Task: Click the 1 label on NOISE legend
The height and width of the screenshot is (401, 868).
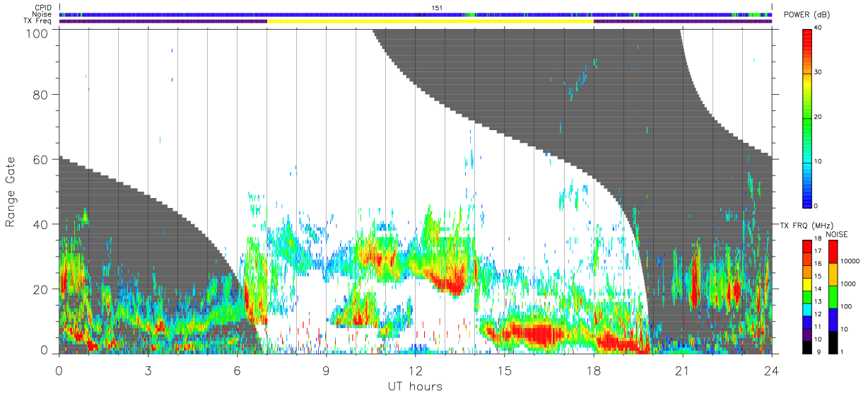Action: 843,352
